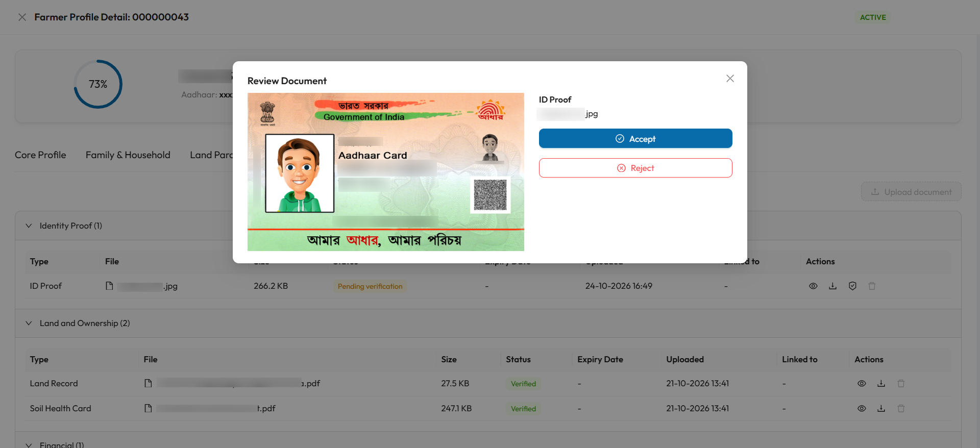This screenshot has height=448, width=980.
Task: Click the Pending verification status badge
Action: point(370,286)
